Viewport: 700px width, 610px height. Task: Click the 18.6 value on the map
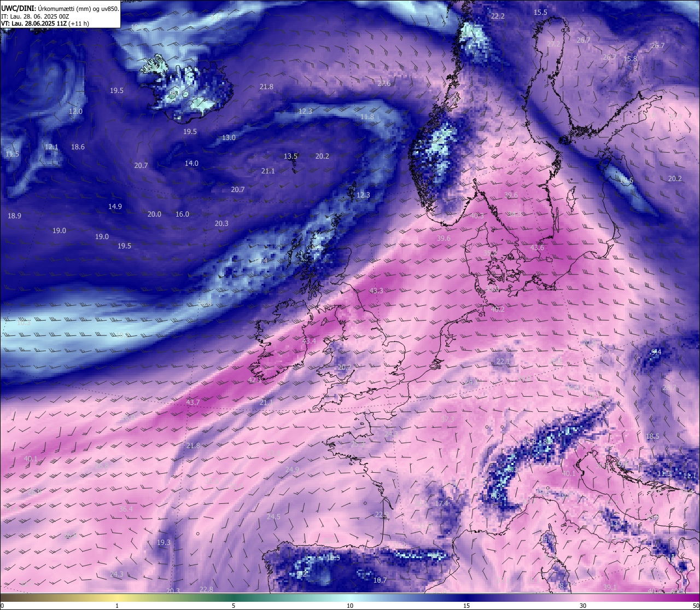tap(78, 147)
